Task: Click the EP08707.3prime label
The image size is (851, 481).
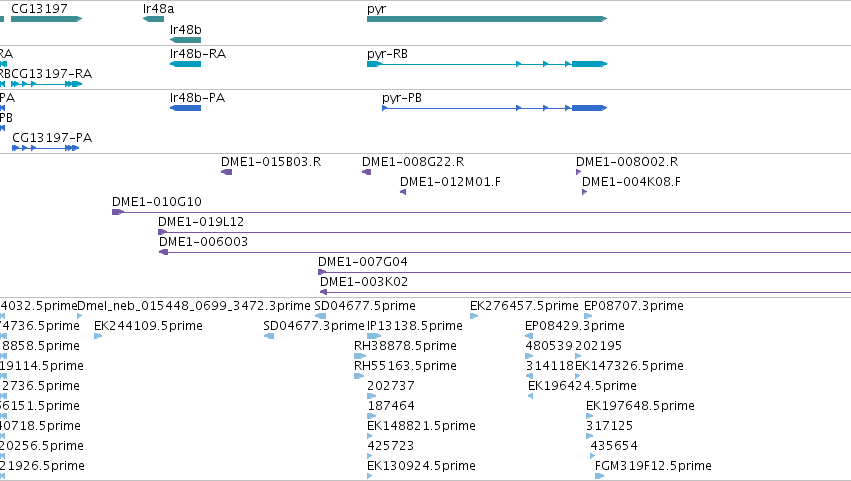Action: point(634,306)
